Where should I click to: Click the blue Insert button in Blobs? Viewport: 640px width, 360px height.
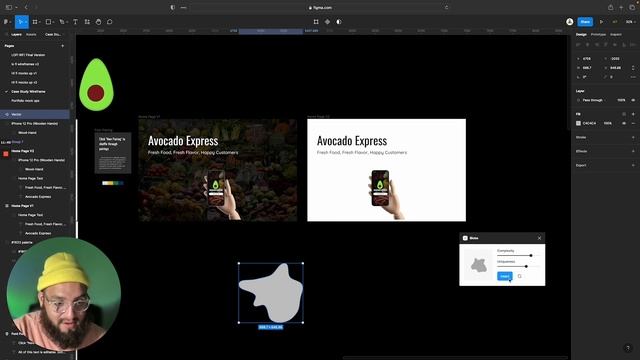point(505,276)
